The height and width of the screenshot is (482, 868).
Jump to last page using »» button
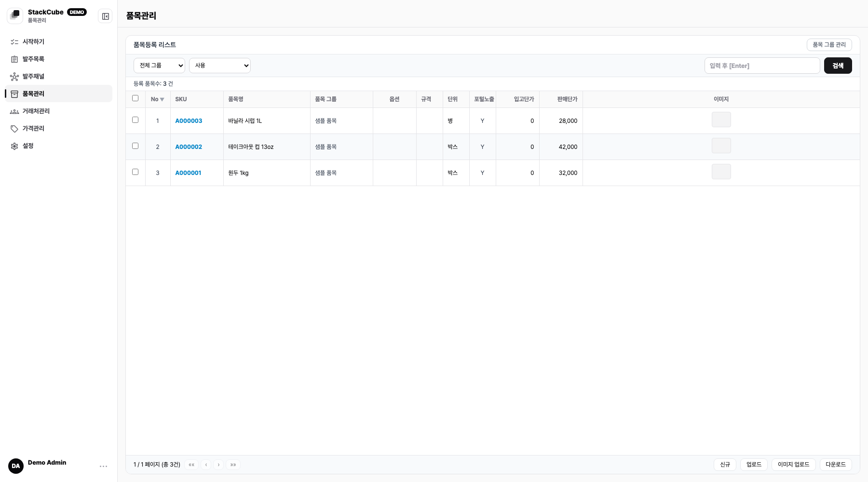233,465
